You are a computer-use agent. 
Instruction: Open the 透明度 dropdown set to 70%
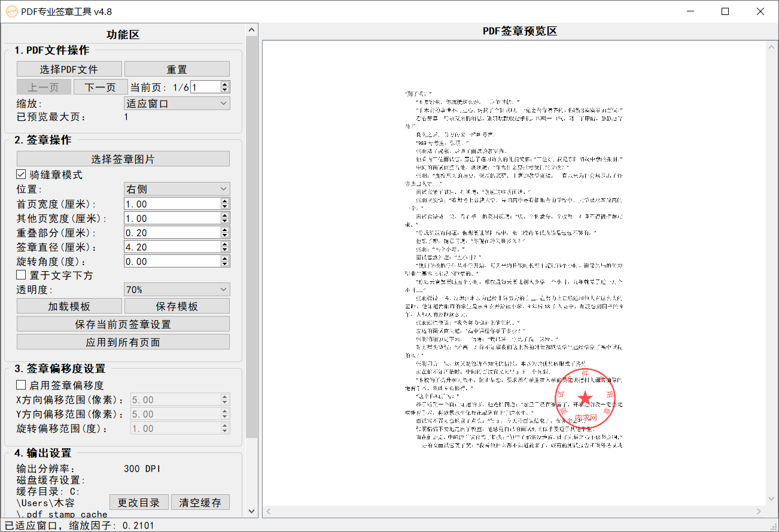(177, 289)
